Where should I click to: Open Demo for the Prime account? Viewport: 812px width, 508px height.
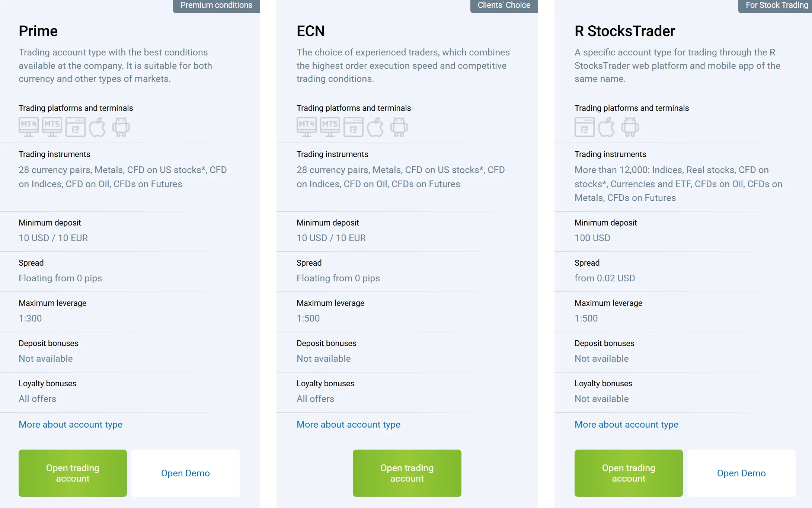pos(185,473)
